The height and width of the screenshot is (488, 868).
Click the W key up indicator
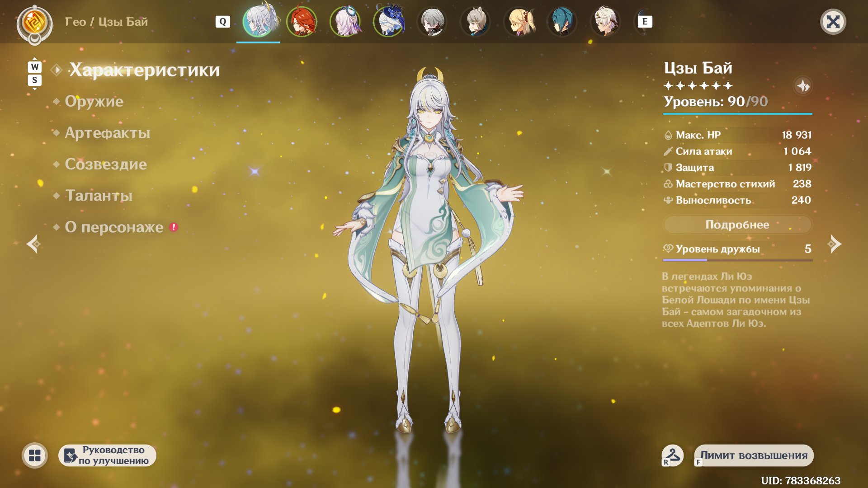pos(35,67)
